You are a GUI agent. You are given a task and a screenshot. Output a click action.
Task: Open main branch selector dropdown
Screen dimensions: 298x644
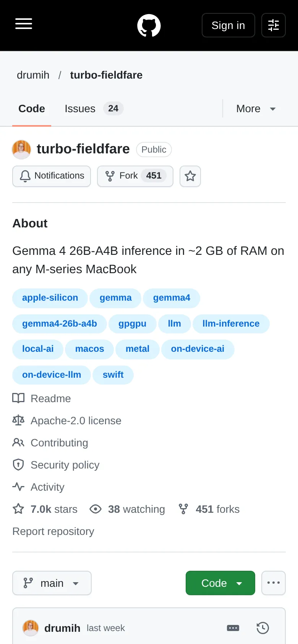point(52,583)
